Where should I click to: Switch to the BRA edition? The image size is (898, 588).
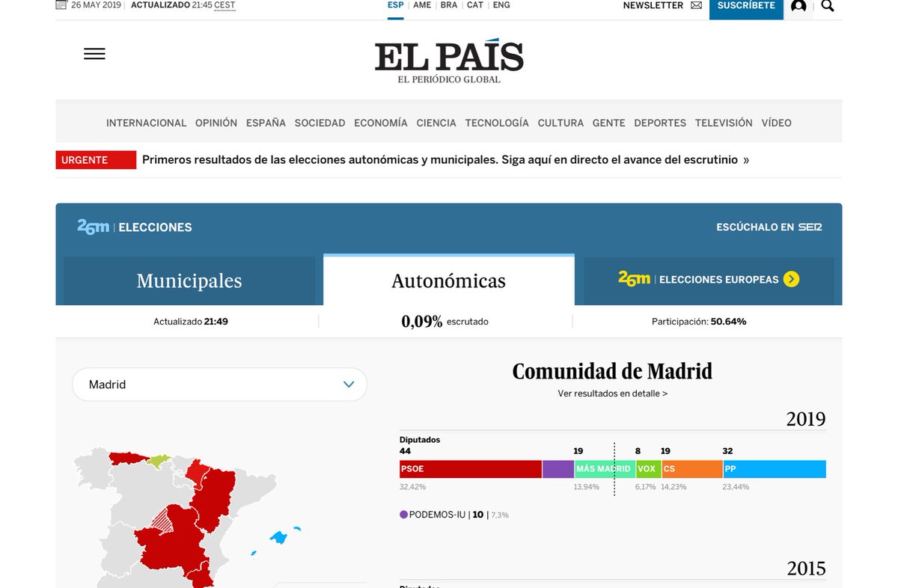point(449,5)
